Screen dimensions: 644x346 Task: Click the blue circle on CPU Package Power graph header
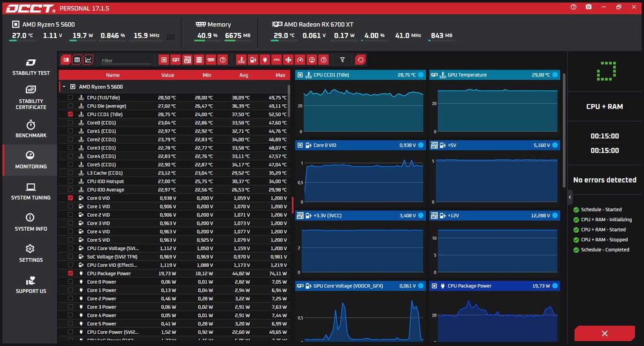555,286
